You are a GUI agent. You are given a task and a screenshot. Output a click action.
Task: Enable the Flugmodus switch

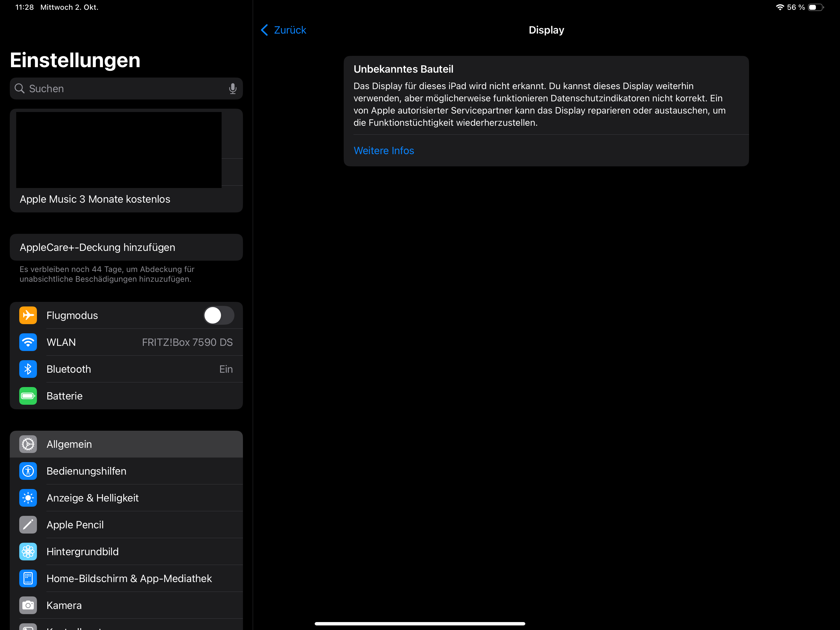point(218,315)
